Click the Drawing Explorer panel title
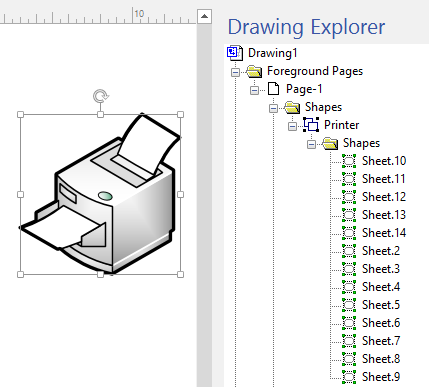The width and height of the screenshot is (429, 387). coord(306,27)
